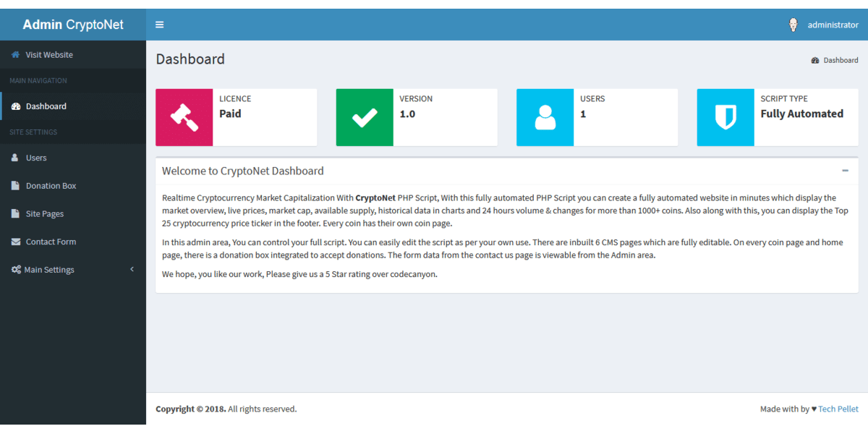The image size is (868, 434).
Task: Open Main Settings menu item
Action: (x=73, y=270)
